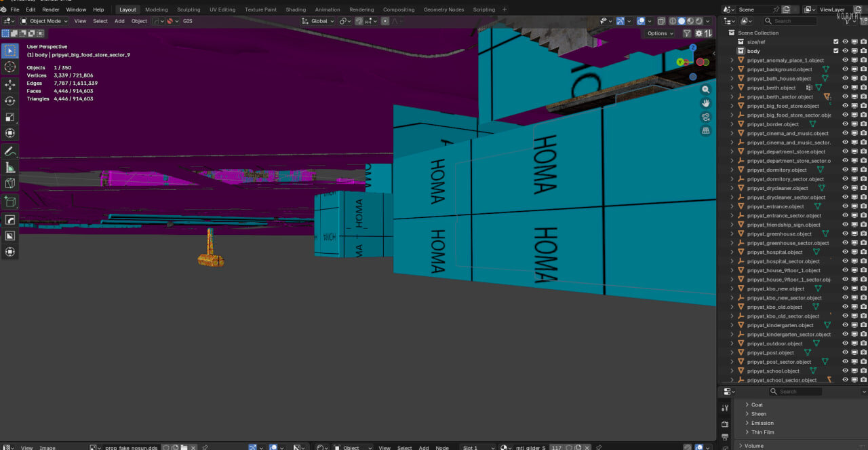Click the pan hand viewport gizmo
This screenshot has height=450, width=868.
pos(706,103)
